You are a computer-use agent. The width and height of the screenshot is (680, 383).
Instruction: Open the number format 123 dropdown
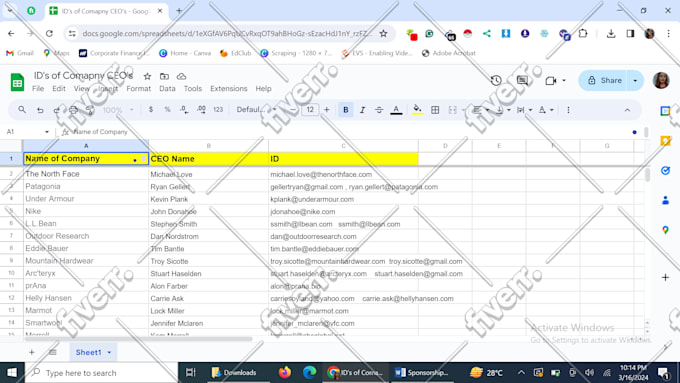[x=218, y=110]
